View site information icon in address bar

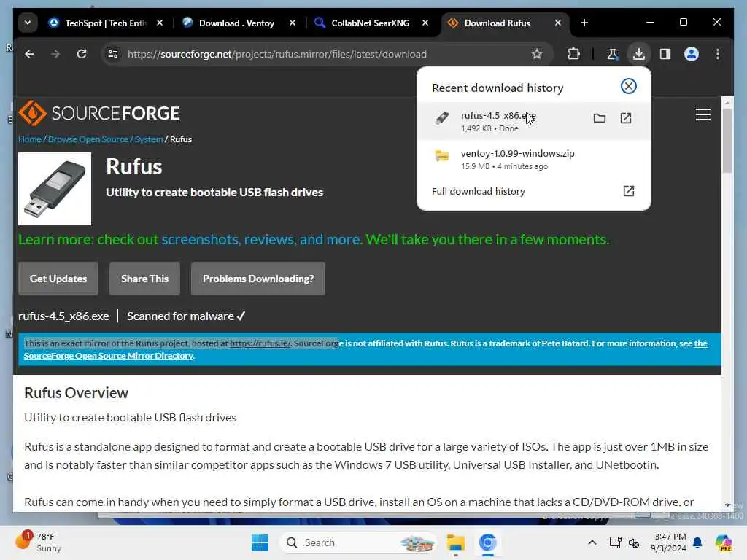[113, 54]
